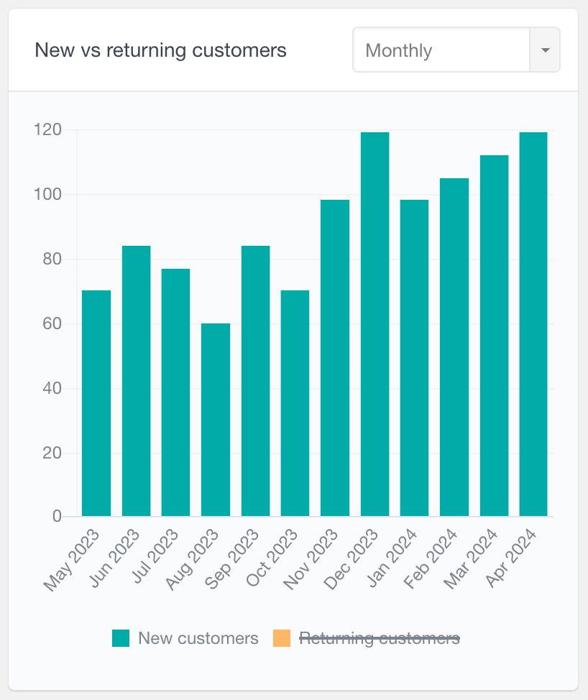Click the dropdown caret arrow button
This screenshot has width=588, height=700.
[x=545, y=50]
